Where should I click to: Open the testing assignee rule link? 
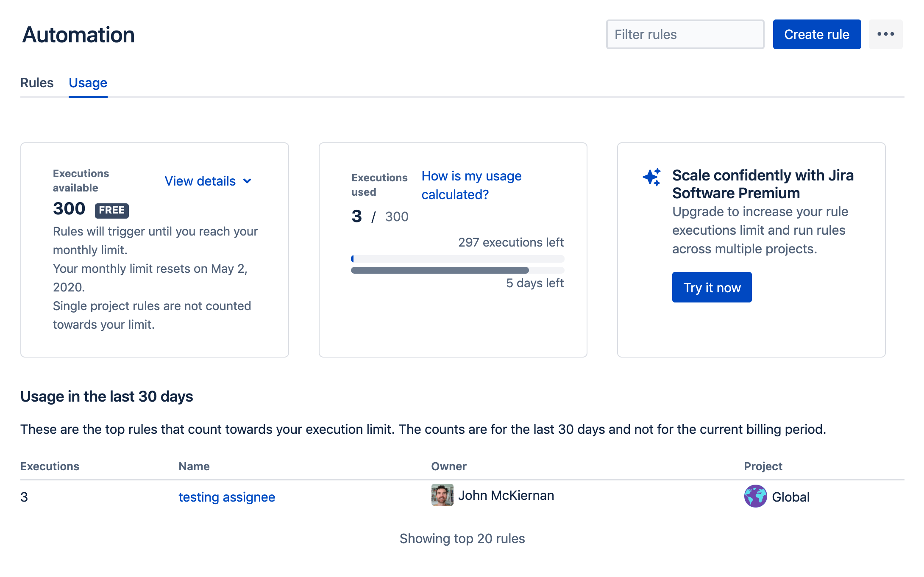pos(227,497)
